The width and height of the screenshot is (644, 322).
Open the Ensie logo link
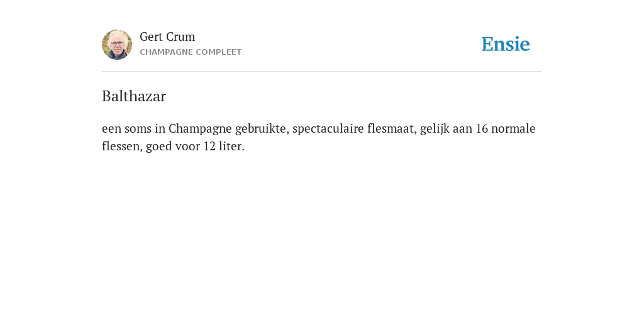pyautogui.click(x=506, y=44)
